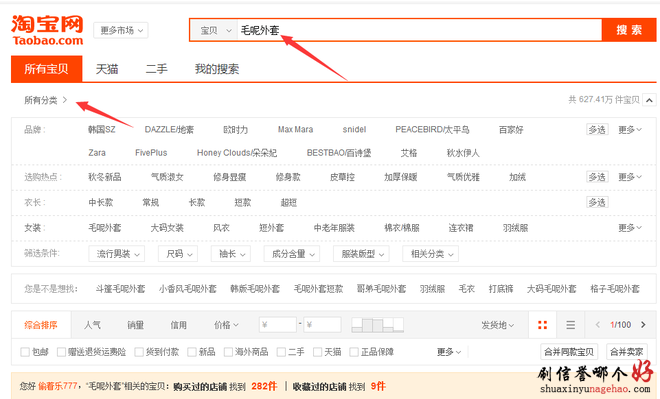Select brand PEACEBIRD/太平鸟

432,130
